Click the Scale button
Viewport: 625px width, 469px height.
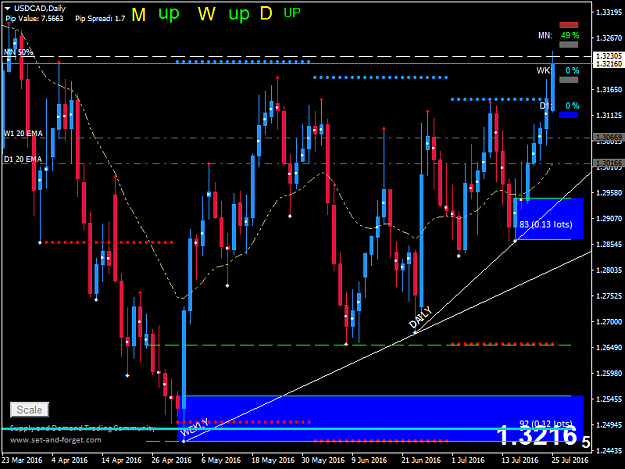(29, 410)
